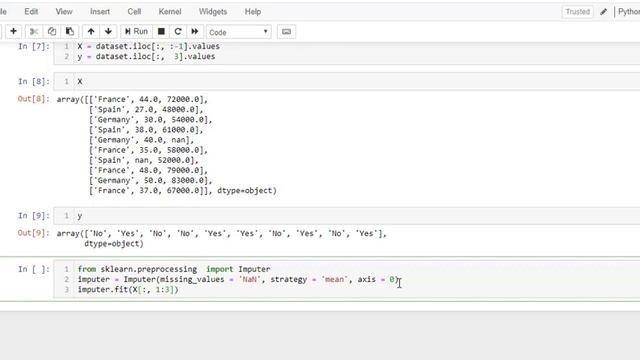
Task: Open the Edit menu
Action: tap(31, 11)
